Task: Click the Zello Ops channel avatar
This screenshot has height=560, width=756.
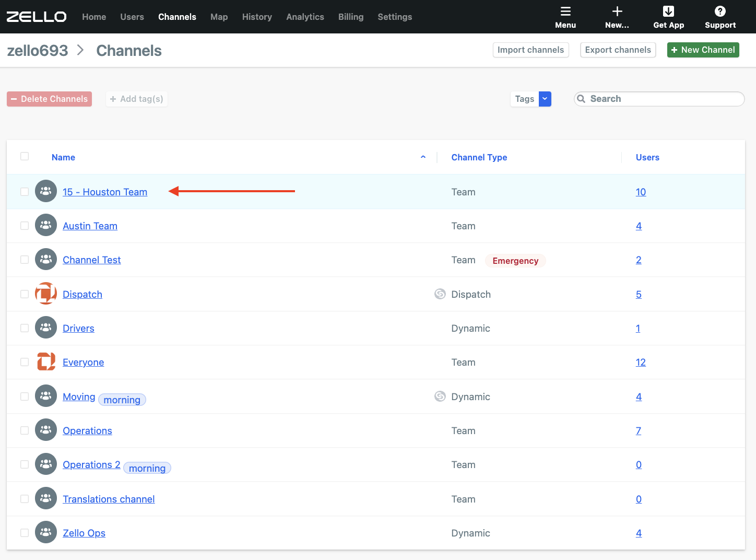Action: [46, 532]
